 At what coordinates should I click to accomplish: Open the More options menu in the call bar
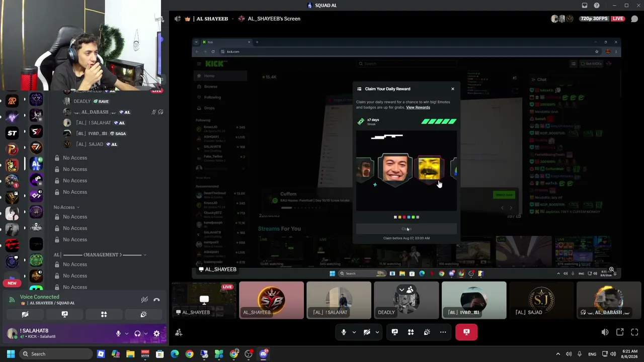(443, 332)
